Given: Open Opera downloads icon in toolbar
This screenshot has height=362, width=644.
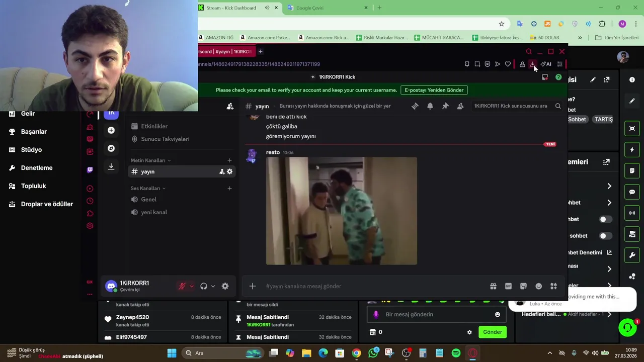Looking at the screenshot, I should pos(532,64).
